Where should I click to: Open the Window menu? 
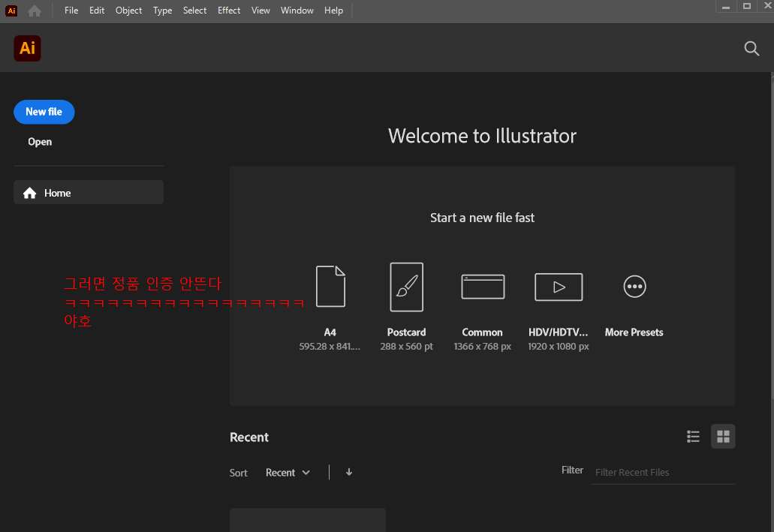pos(297,11)
